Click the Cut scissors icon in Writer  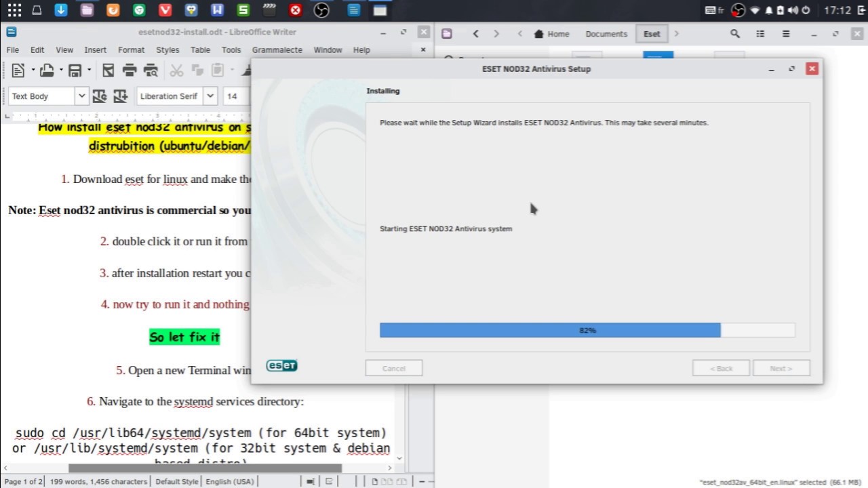176,70
